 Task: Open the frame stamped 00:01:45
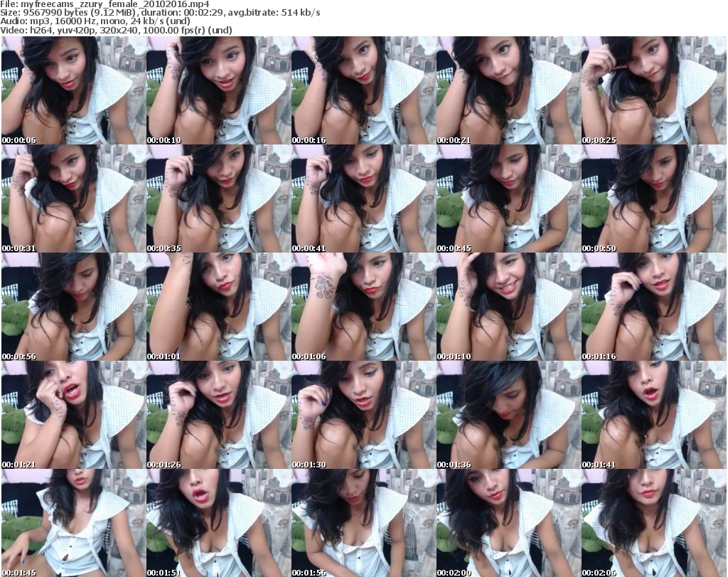tap(73, 523)
